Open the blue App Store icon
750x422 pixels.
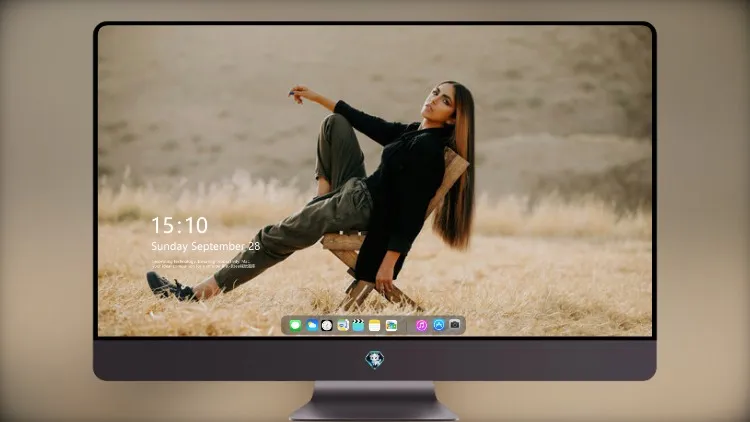[439, 325]
